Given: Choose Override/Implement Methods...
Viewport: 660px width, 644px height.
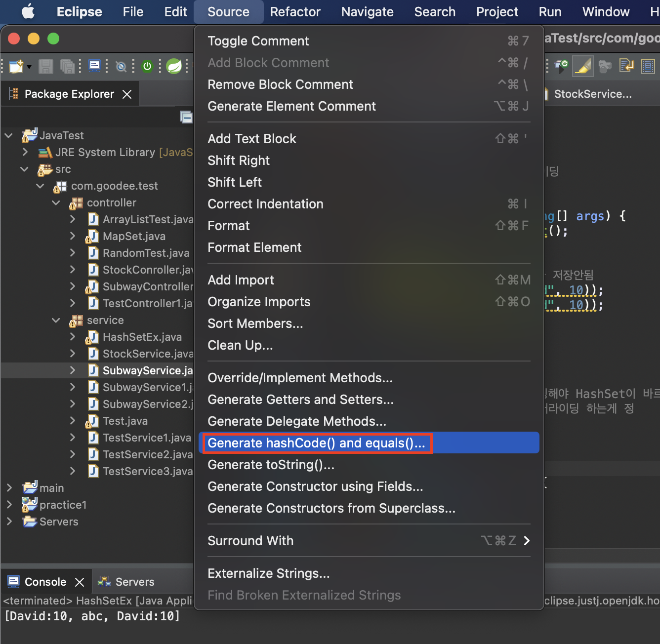Looking at the screenshot, I should coord(369,378).
